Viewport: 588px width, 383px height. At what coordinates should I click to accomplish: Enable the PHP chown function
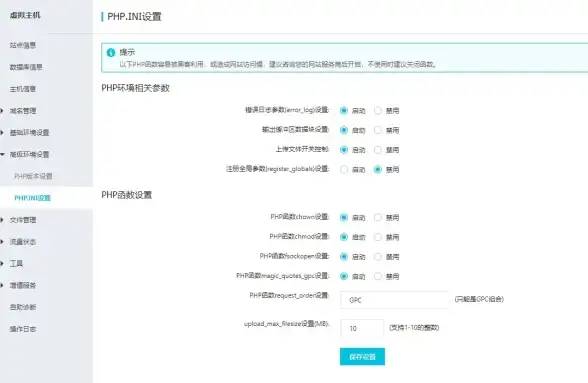tap(344, 218)
